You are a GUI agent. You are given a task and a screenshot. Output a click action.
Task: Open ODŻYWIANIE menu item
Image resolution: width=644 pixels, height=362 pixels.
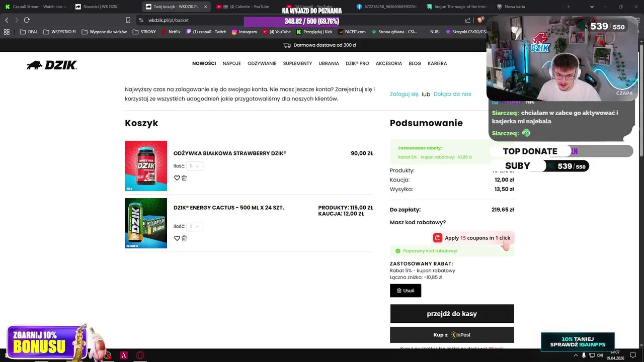pyautogui.click(x=262, y=63)
